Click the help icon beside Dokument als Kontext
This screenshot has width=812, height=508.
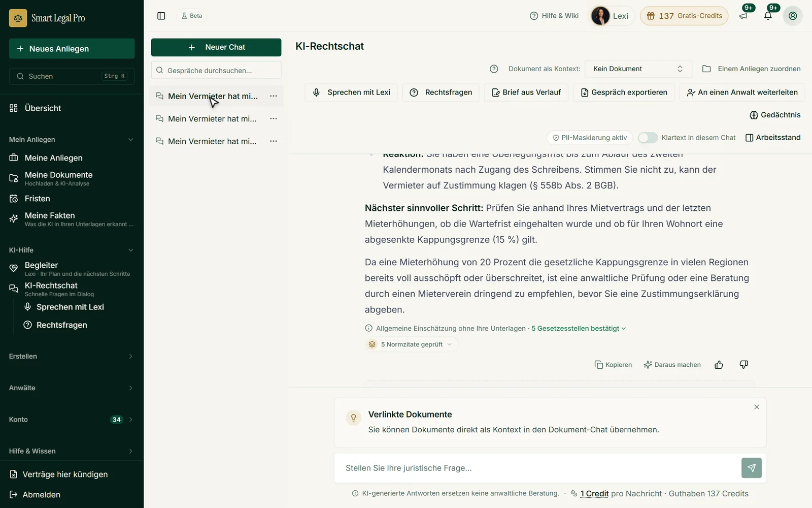click(x=494, y=69)
